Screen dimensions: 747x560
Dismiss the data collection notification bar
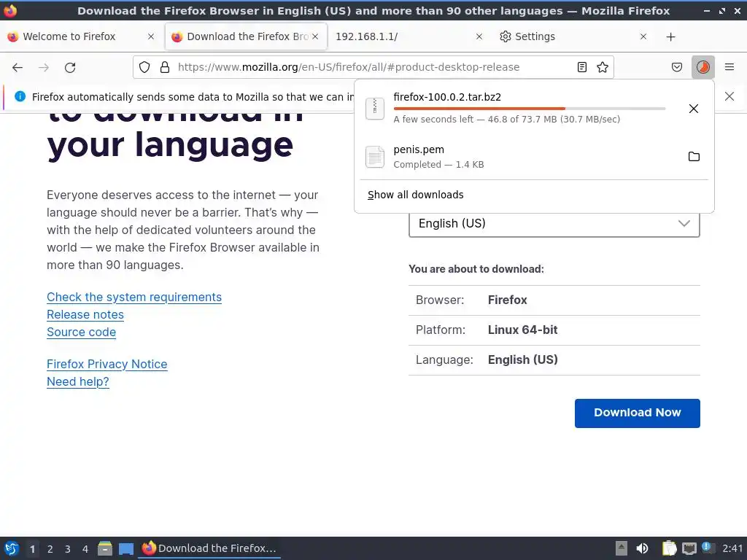[729, 97]
